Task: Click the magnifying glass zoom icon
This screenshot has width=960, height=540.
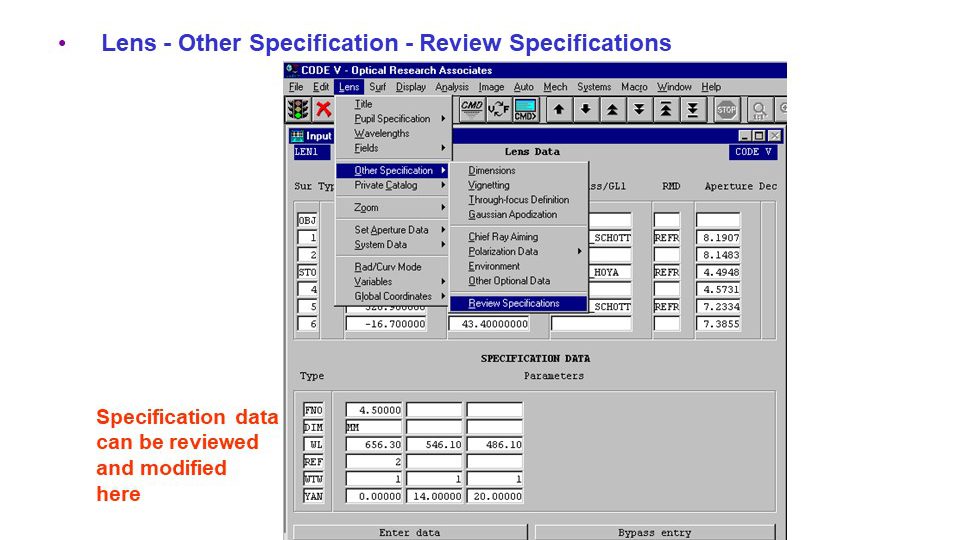Action: (759, 110)
